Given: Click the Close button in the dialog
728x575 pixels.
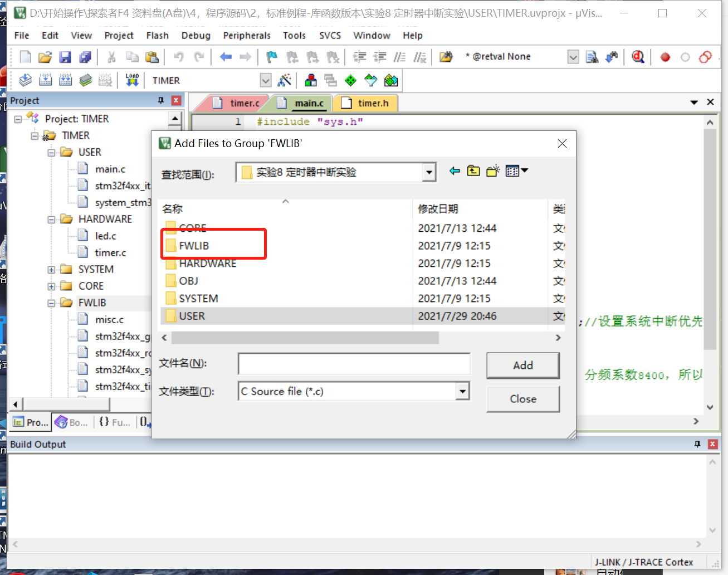Looking at the screenshot, I should (523, 399).
